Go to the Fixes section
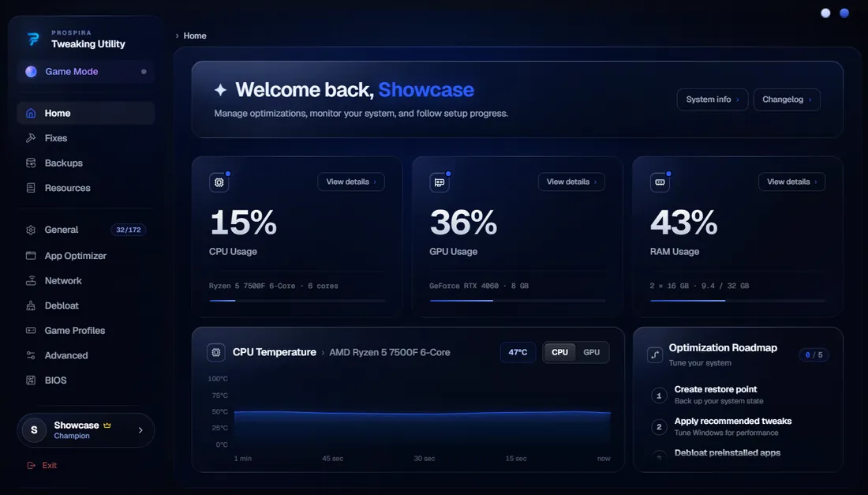Screen dimensions: 868x495 coord(86,138)
